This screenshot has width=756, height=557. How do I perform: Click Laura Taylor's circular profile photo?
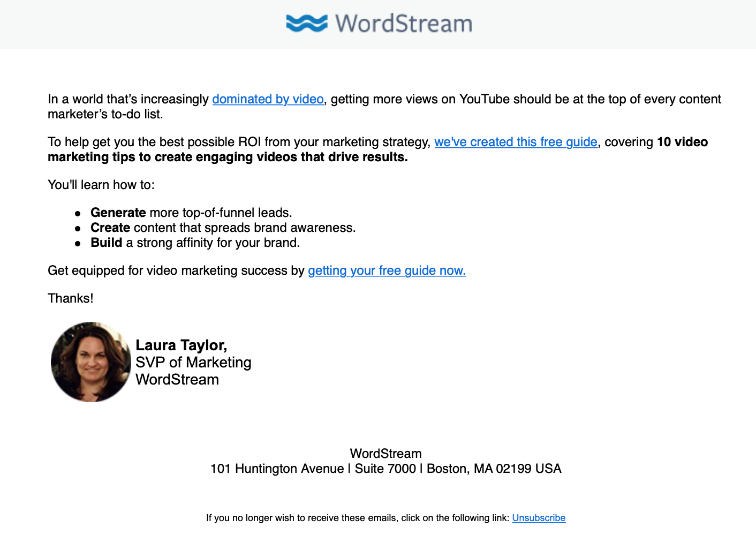tap(90, 362)
